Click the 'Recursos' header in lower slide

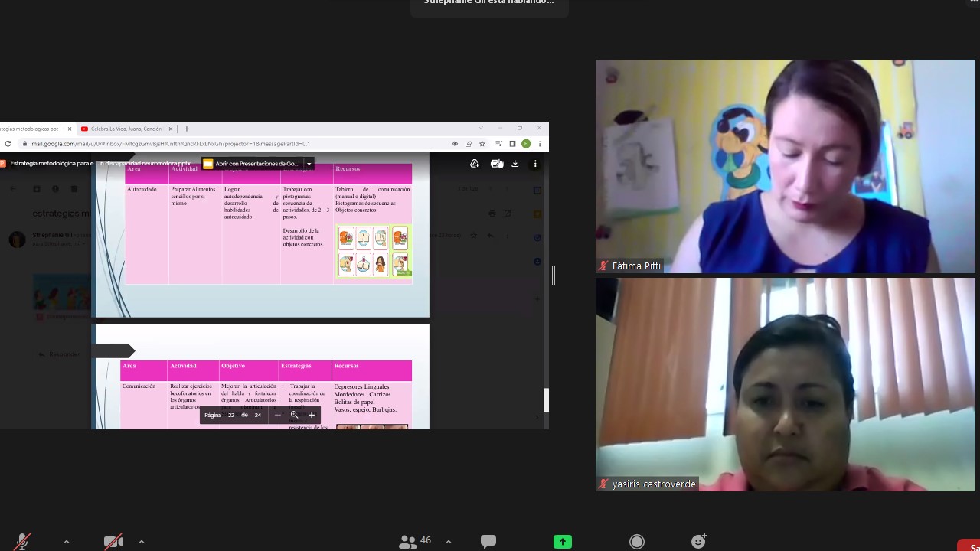coord(346,366)
